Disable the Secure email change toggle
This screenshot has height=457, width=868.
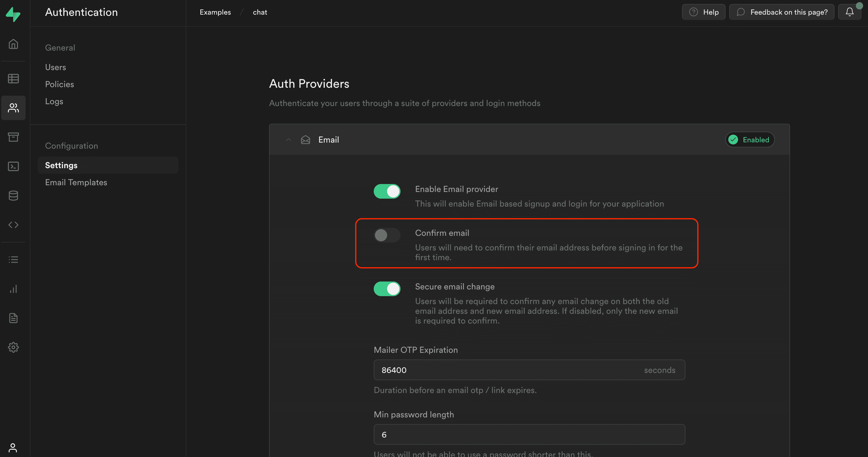387,289
